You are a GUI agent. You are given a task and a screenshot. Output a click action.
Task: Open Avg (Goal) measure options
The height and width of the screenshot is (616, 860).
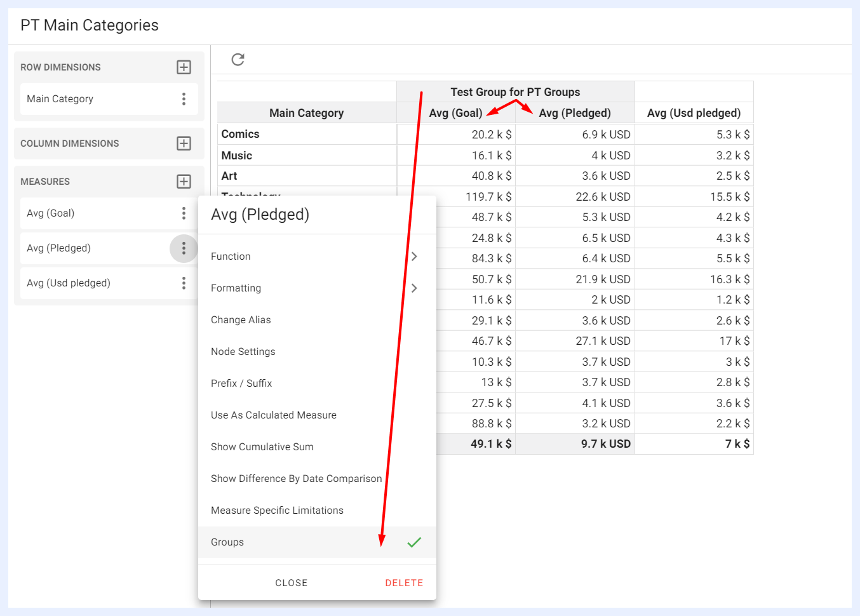point(184,213)
